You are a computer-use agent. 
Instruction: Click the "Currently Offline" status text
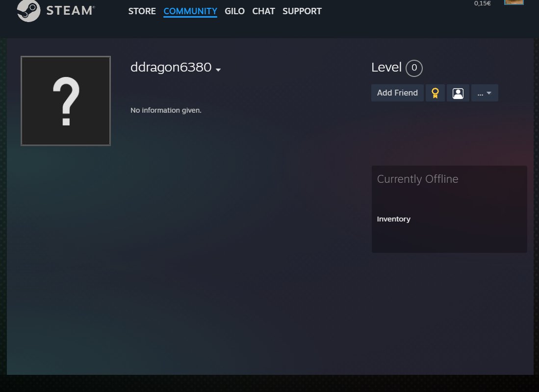tap(417, 179)
